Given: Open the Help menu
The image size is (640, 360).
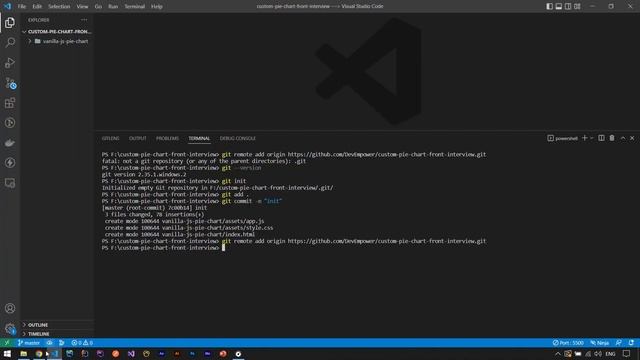Looking at the screenshot, I should click(157, 7).
